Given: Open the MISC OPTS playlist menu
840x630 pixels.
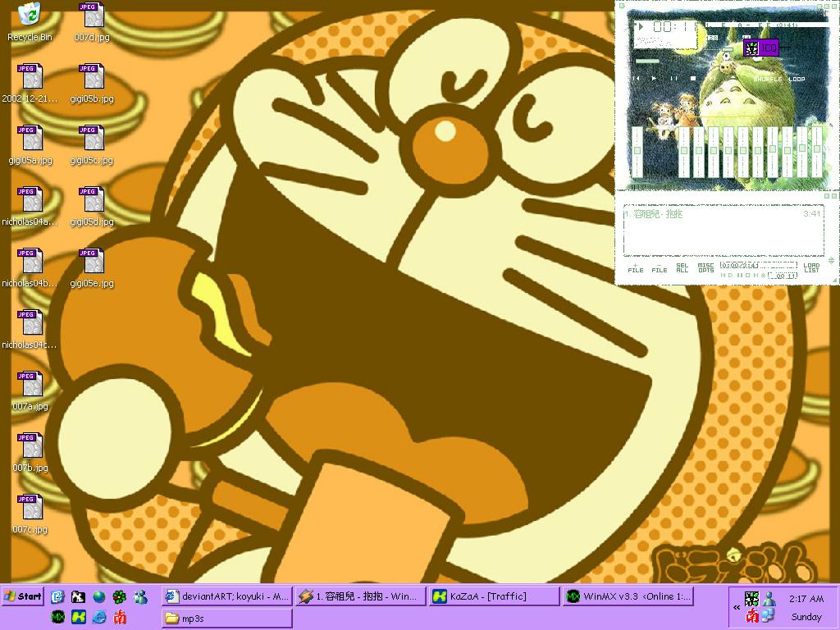Looking at the screenshot, I should [705, 268].
